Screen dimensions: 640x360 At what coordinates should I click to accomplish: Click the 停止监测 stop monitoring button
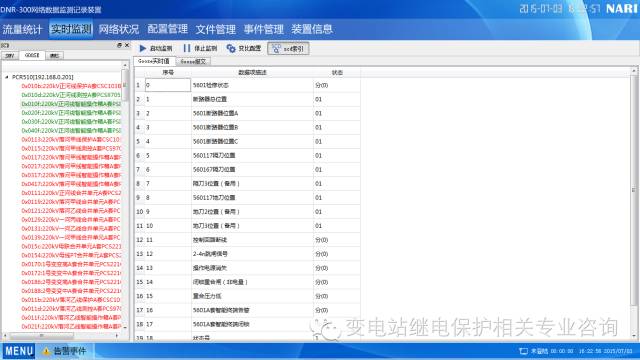coord(200,48)
